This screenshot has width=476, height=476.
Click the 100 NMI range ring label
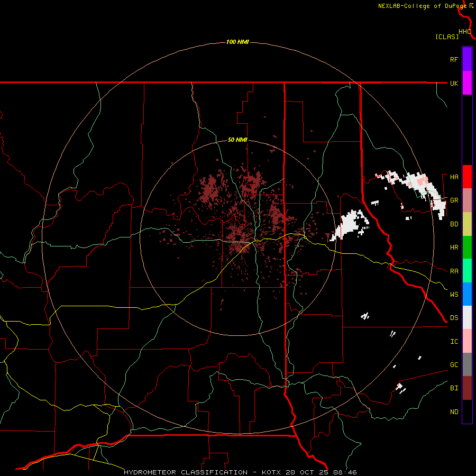point(237,42)
